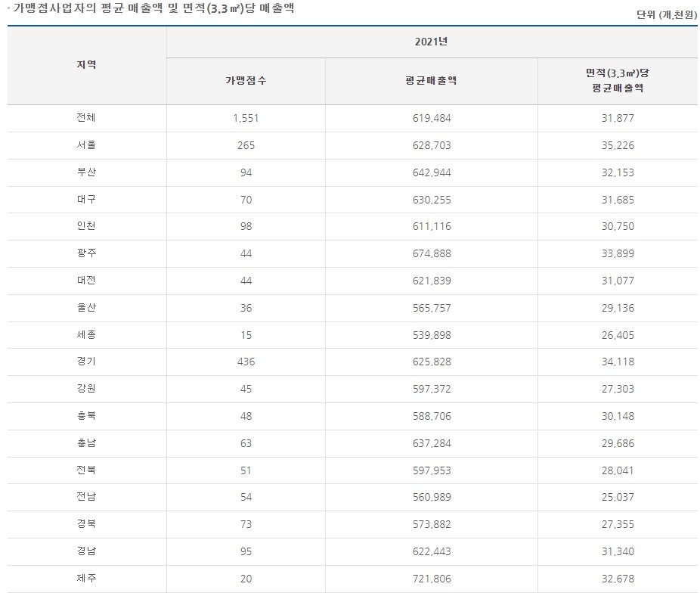Click the value 29,136

(x=618, y=309)
